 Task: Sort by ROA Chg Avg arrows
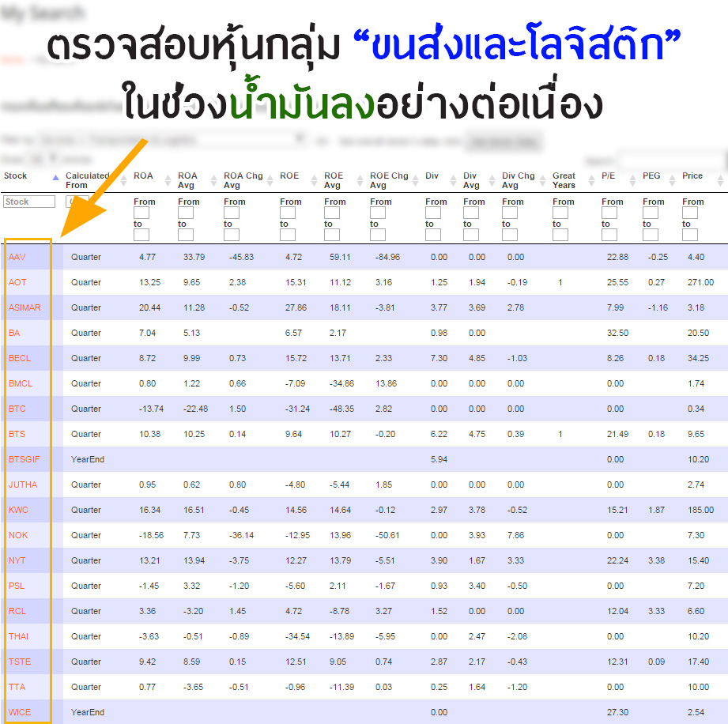(x=270, y=181)
